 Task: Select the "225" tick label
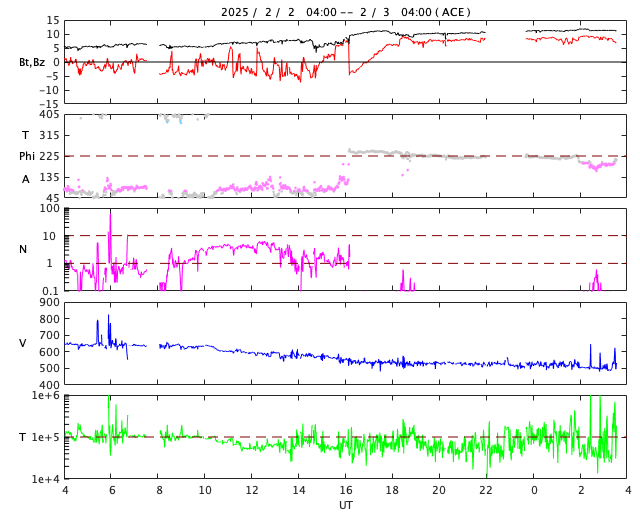[49, 156]
